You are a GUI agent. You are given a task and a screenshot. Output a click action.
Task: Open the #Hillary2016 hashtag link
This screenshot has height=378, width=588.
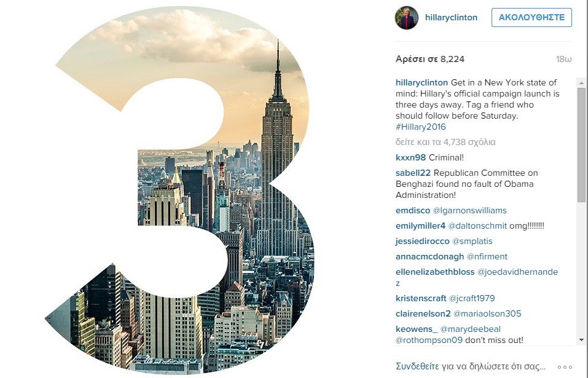[421, 127]
